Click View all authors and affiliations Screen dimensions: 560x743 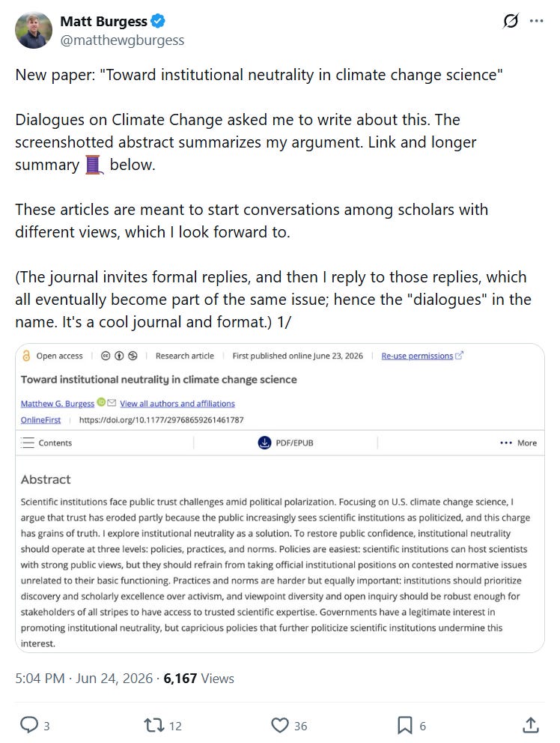(x=177, y=403)
